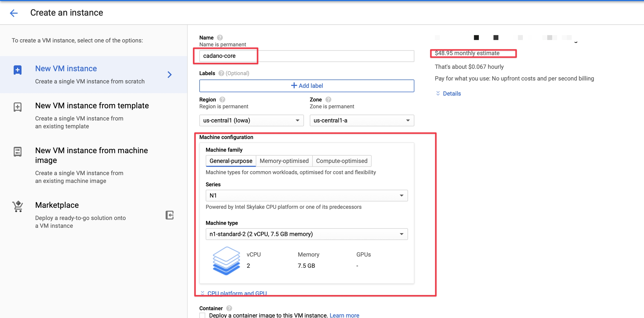Click the back arrow icon

(14, 13)
